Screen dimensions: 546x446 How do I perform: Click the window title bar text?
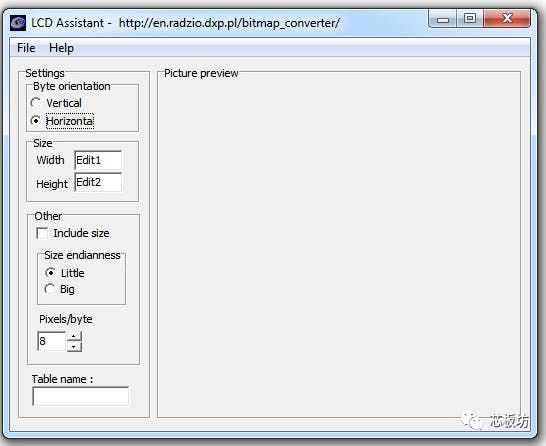pos(185,23)
